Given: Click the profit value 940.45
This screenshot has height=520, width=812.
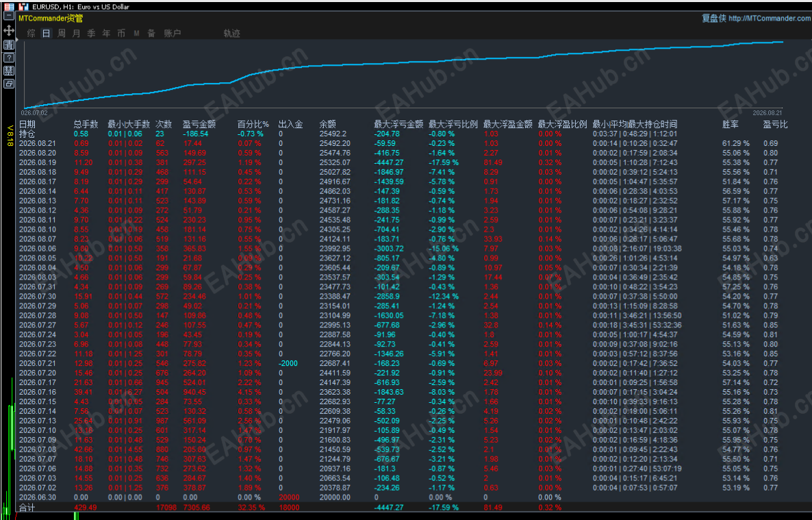Looking at the screenshot, I should tap(194, 392).
